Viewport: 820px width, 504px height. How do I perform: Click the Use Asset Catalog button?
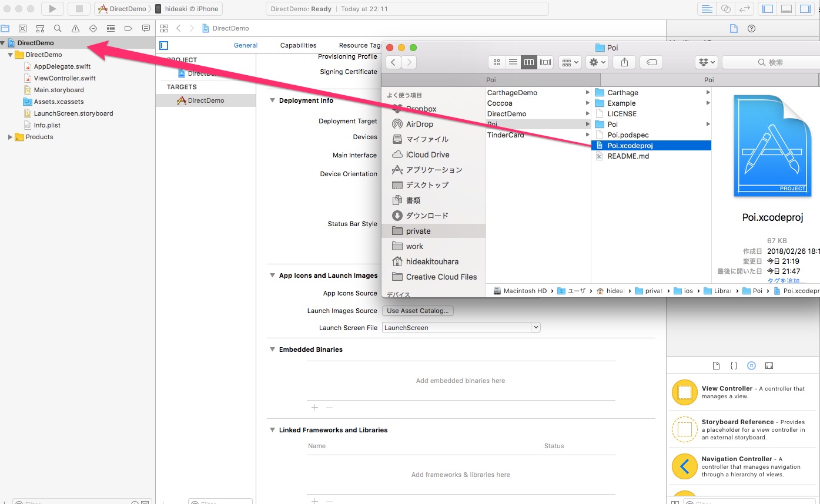[x=418, y=311]
